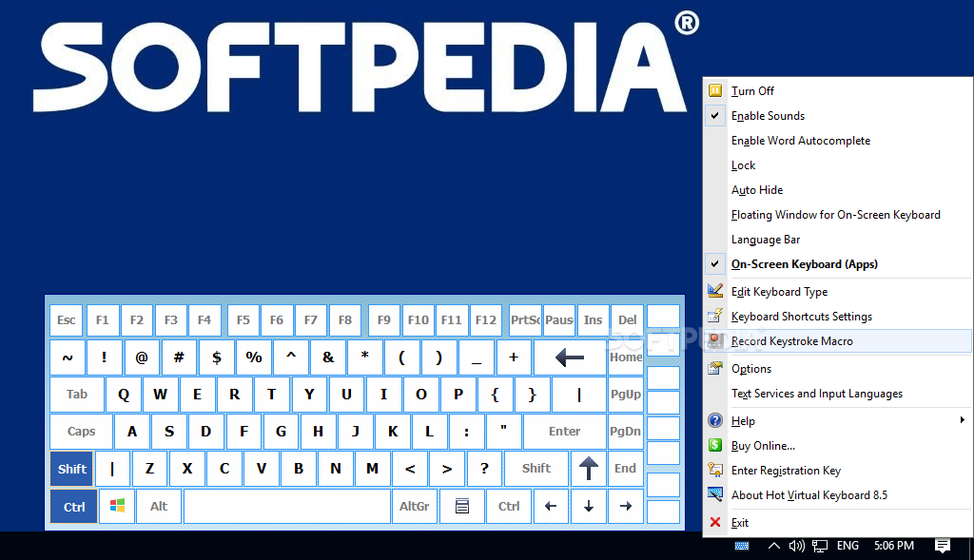Click the F12 function key
This screenshot has width=974, height=560.
tap(485, 319)
